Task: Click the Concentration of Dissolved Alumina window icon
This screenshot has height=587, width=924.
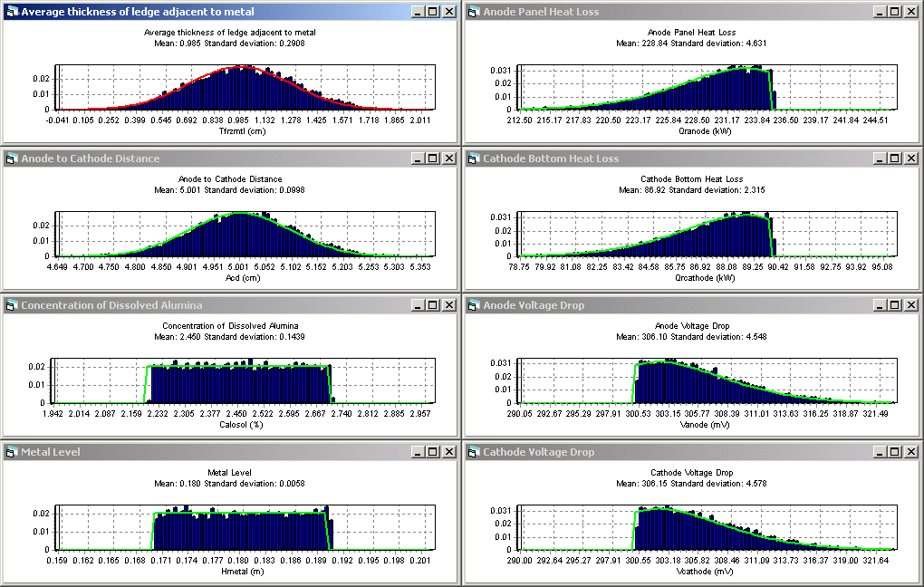Action: 11,305
